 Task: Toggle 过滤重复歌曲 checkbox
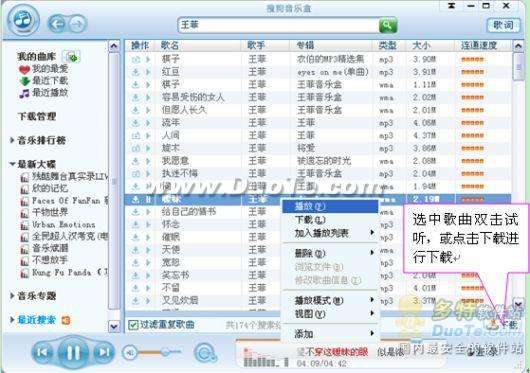tap(133, 325)
